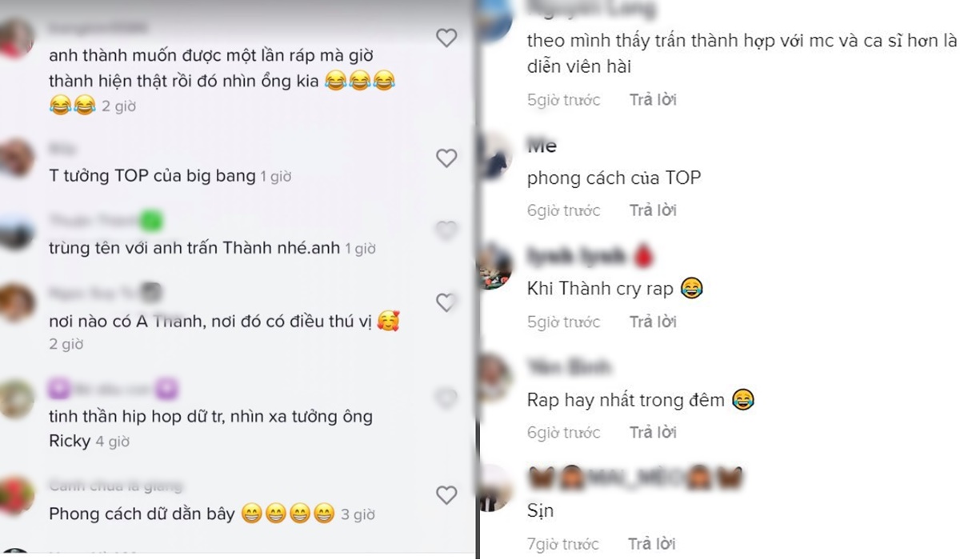The height and width of the screenshot is (560, 960).
Task: Reply to the 'hợp với mc và ca sĩ' comment
Action: (653, 100)
